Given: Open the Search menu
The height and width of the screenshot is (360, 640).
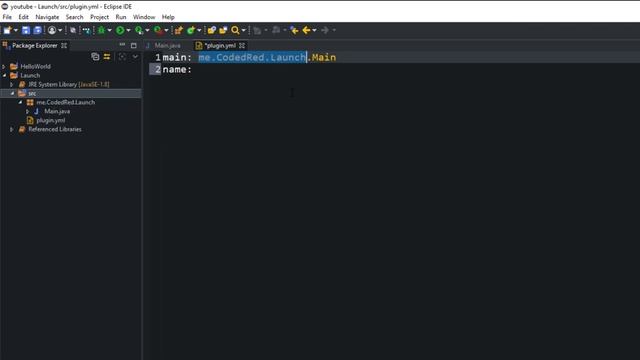Looking at the screenshot, I should click(74, 17).
